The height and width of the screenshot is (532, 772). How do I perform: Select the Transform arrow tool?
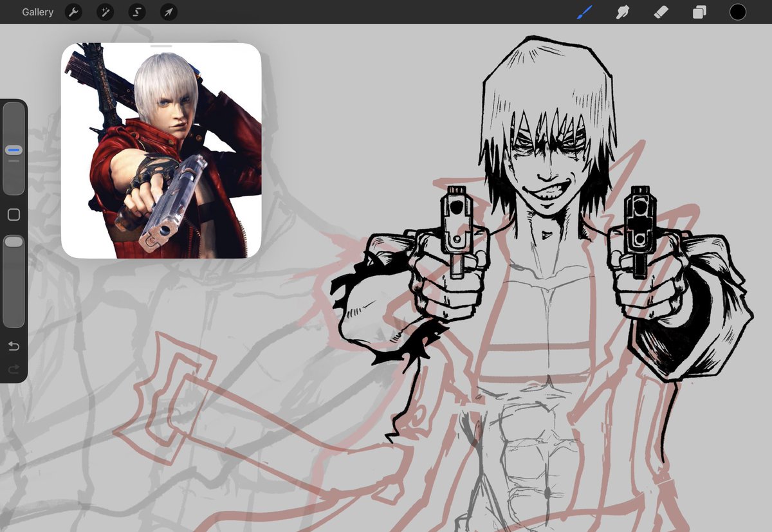168,12
